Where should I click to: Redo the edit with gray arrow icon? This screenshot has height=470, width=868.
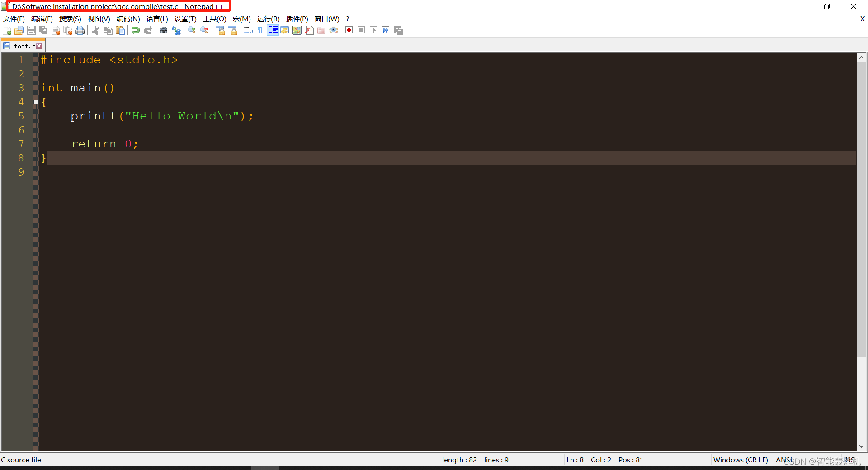(x=148, y=30)
